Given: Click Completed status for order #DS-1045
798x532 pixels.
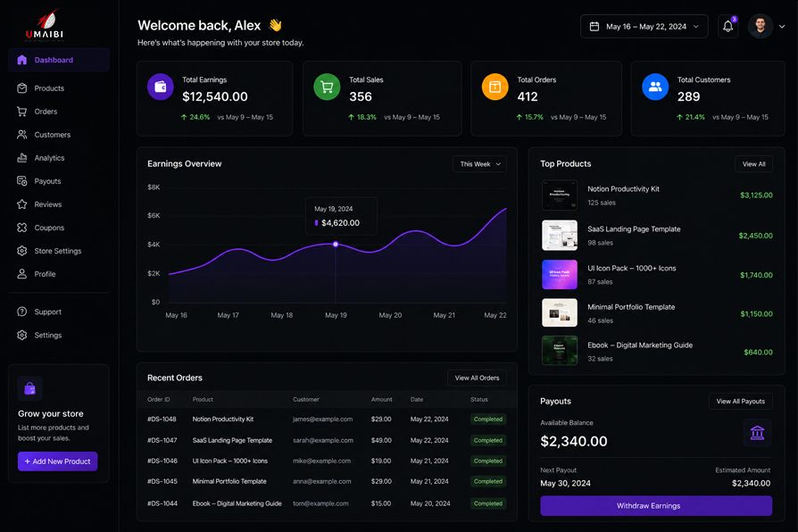Looking at the screenshot, I should pos(487,481).
